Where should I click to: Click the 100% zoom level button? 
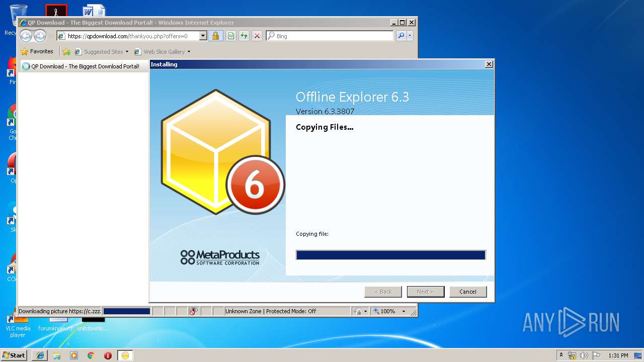(384, 311)
